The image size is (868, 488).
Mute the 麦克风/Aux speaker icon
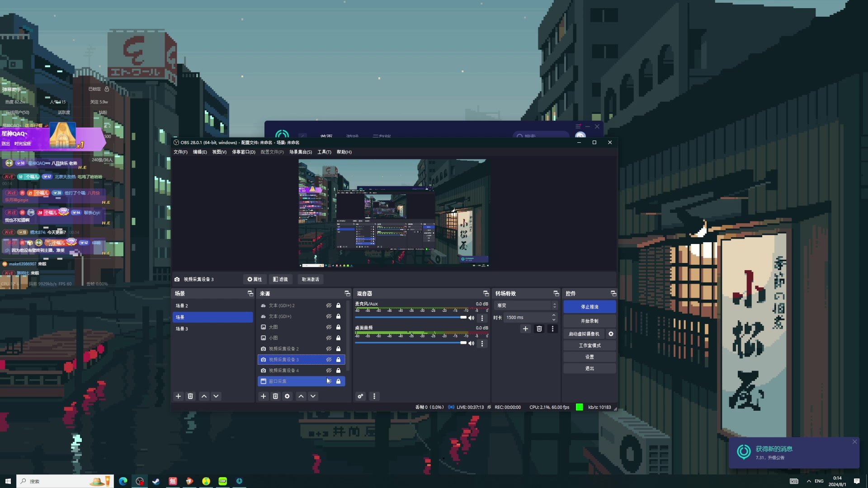coord(471,318)
